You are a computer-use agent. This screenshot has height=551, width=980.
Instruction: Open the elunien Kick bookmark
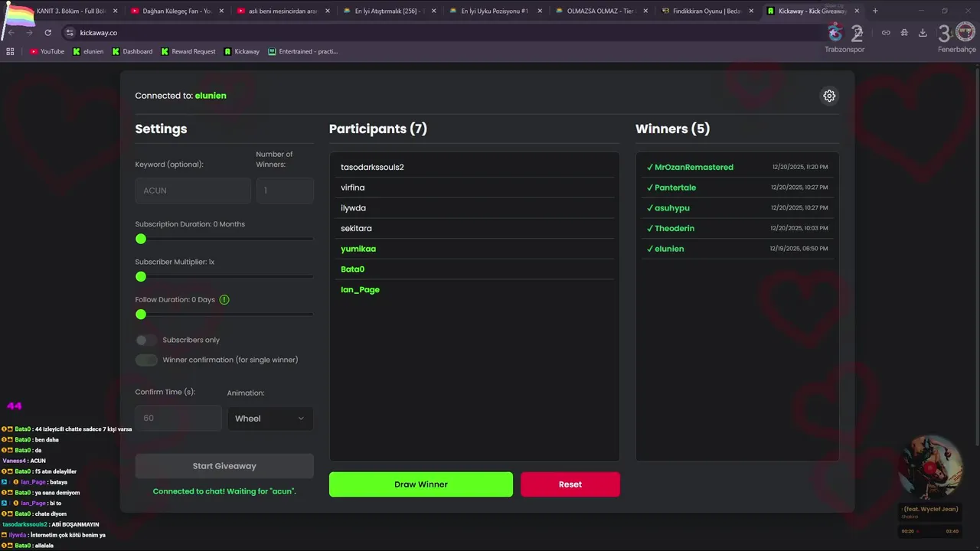88,51
